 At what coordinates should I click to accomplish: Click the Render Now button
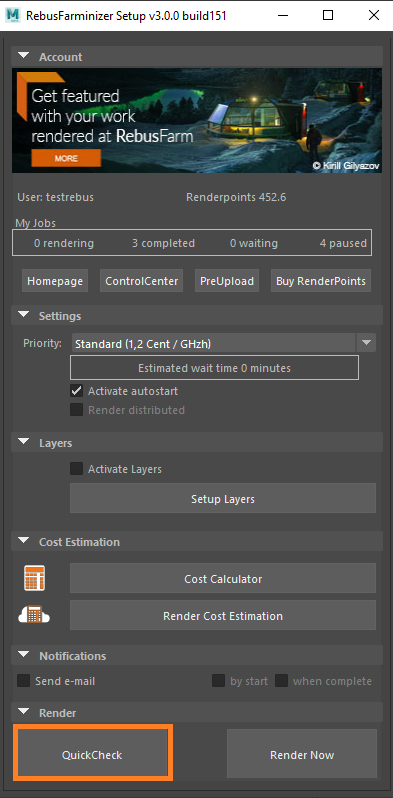(x=302, y=755)
